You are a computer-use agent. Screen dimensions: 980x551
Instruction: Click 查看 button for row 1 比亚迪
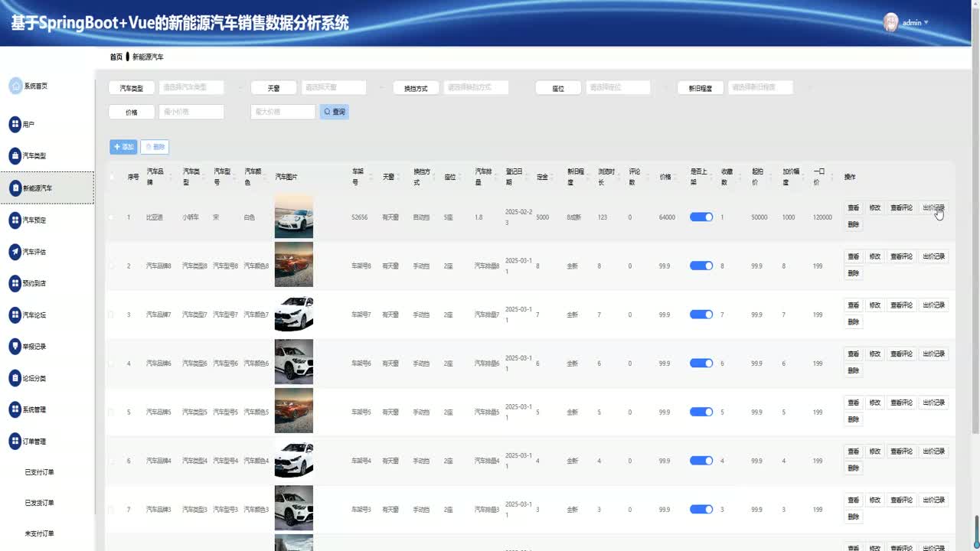(853, 208)
